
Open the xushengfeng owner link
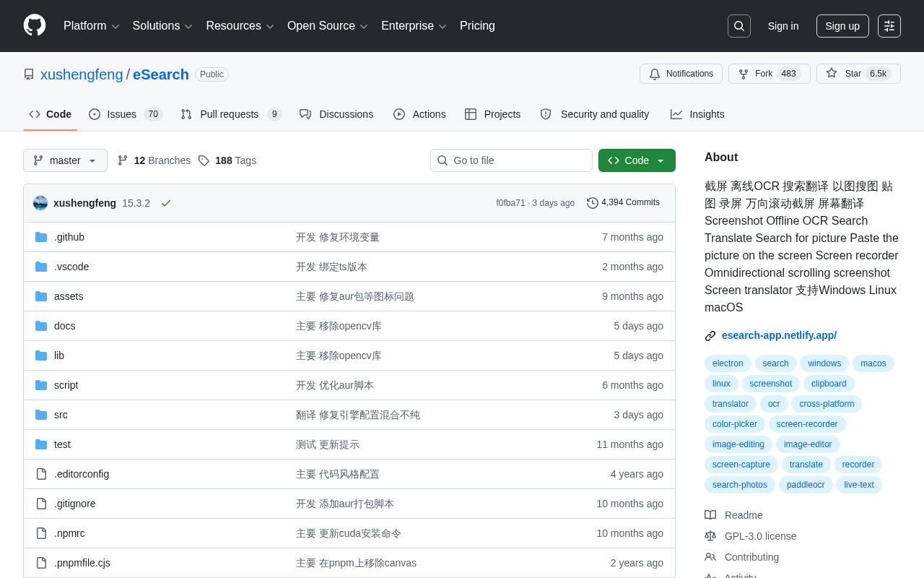82,74
